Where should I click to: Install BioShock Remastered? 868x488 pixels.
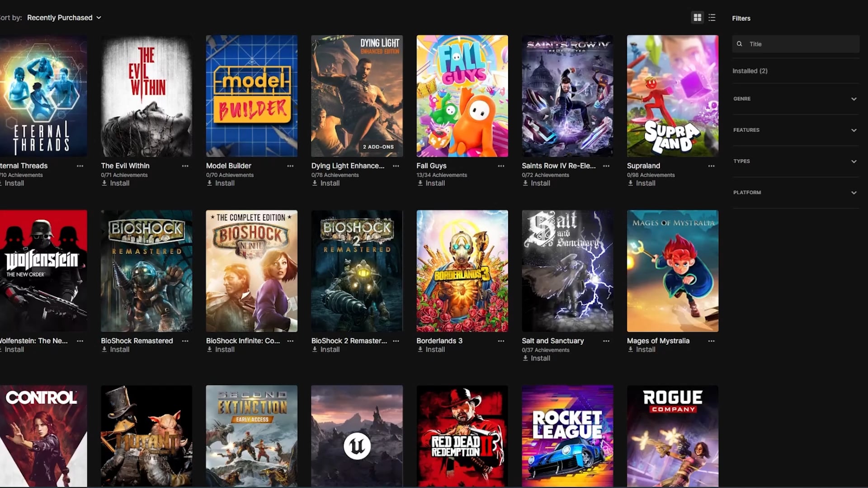pos(115,349)
